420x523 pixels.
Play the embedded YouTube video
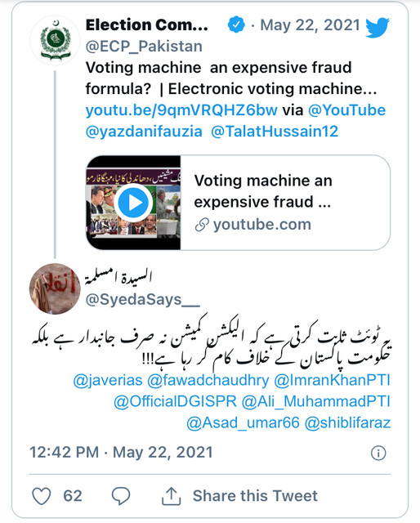click(133, 203)
